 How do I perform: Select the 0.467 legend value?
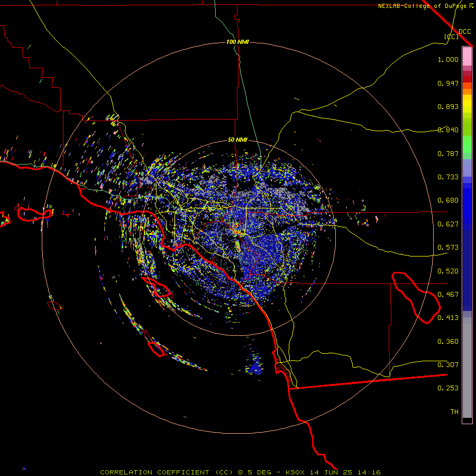pyautogui.click(x=448, y=295)
